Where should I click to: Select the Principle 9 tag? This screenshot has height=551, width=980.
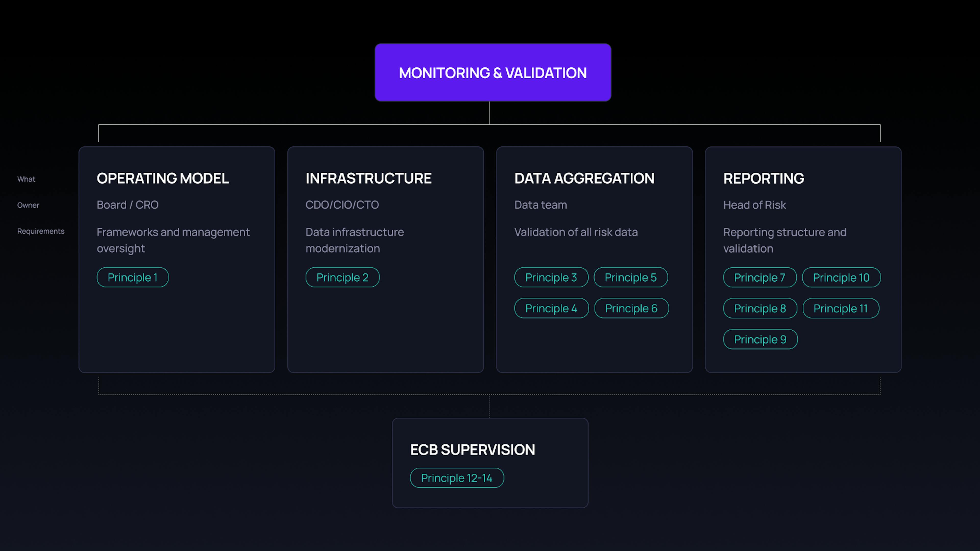point(760,339)
